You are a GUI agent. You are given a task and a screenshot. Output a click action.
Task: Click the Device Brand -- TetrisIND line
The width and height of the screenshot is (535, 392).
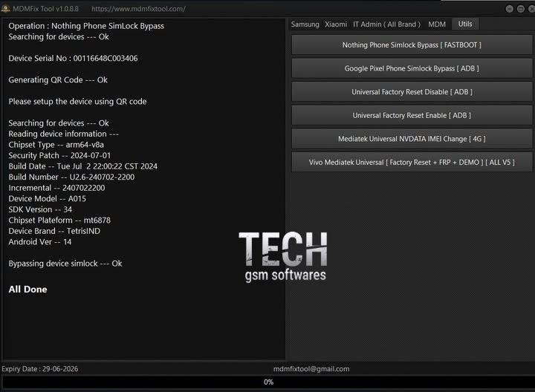point(54,231)
